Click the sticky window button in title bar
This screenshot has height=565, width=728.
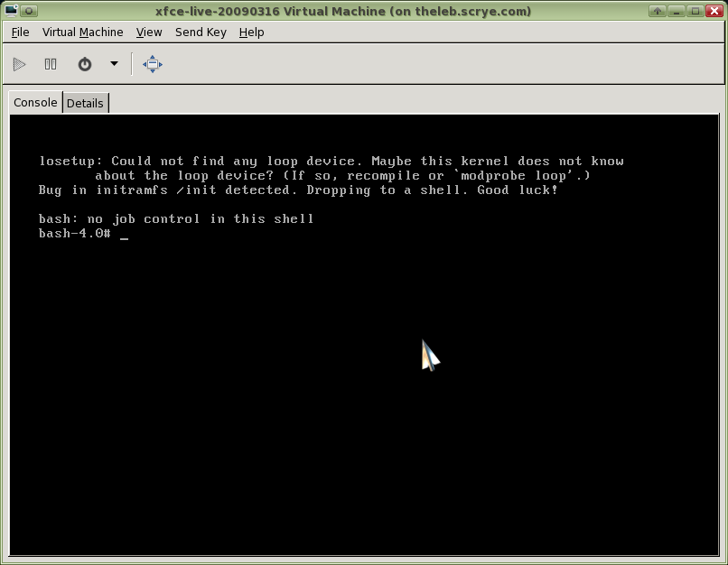[29, 11]
